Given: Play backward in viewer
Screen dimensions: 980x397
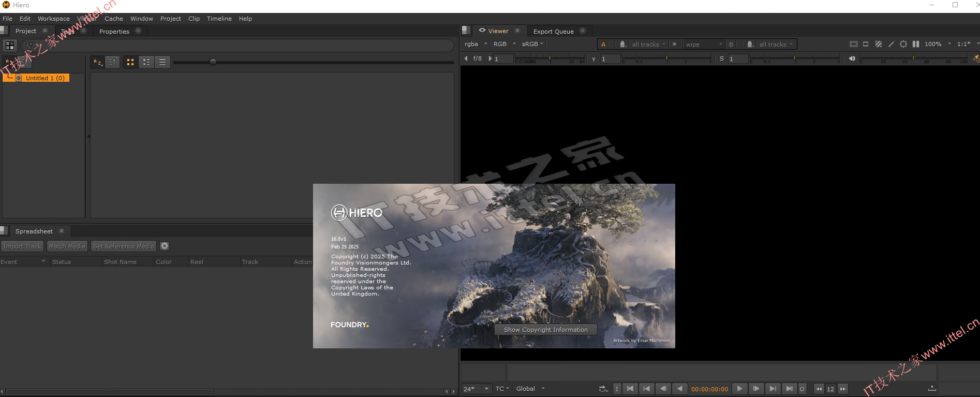Looking at the screenshot, I should [x=679, y=389].
